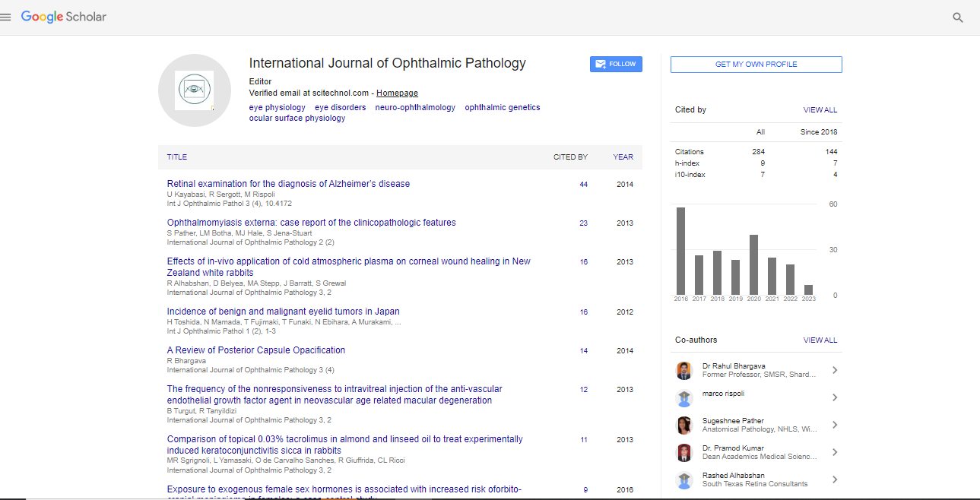The height and width of the screenshot is (500, 980).
Task: Click marco rispoli's avatar icon
Action: point(684,397)
